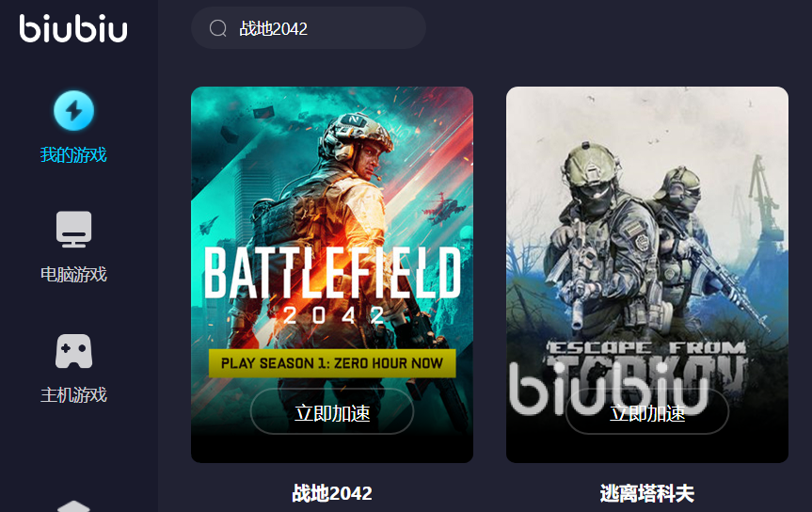Click the 战地2042 game title below card
Image resolution: width=812 pixels, height=512 pixels.
pyautogui.click(x=332, y=493)
